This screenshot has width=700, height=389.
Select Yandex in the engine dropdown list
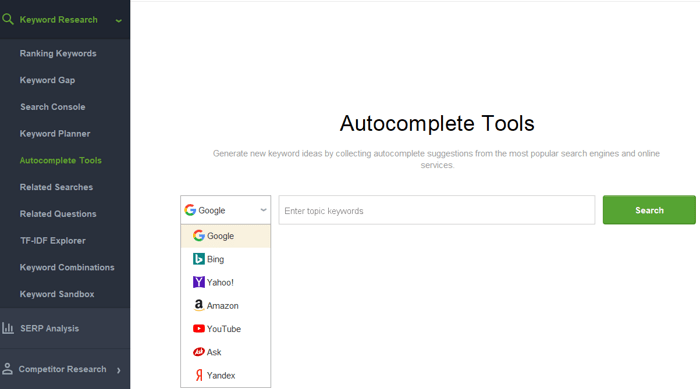(225, 375)
